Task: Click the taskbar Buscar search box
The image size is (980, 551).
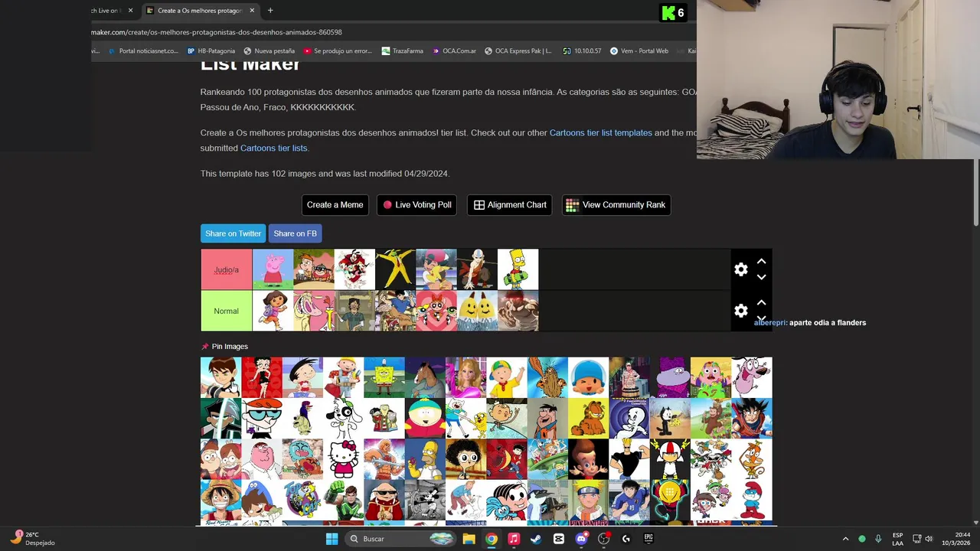Action: (x=400, y=539)
